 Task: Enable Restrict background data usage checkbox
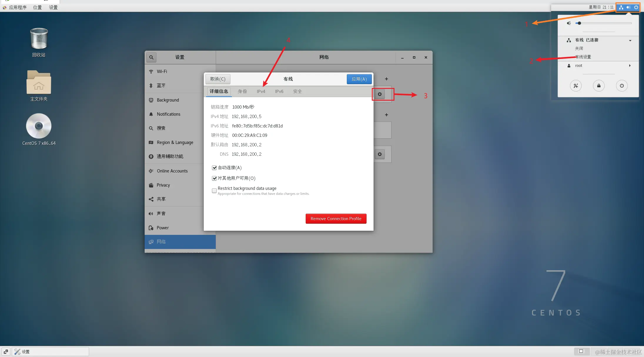tap(214, 191)
